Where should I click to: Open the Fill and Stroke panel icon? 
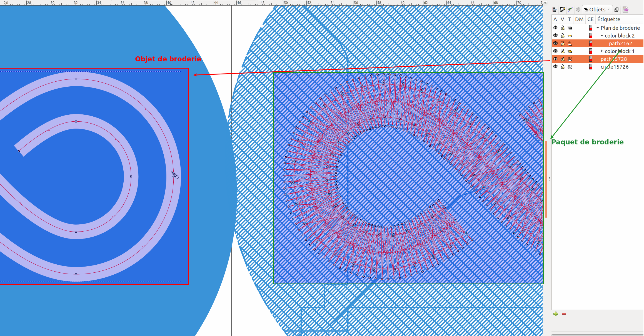(563, 10)
